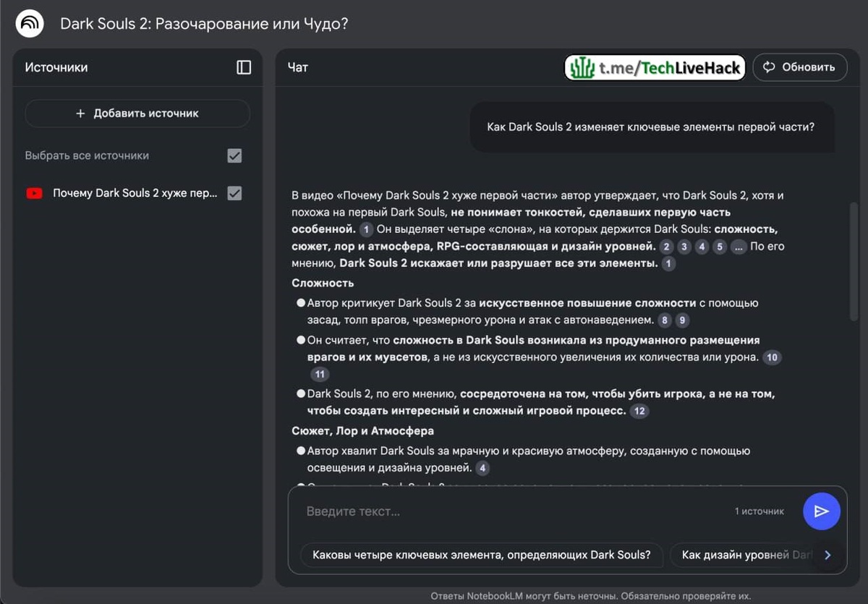
Task: Toggle checkbox for Почему Dark Souls 2 source
Action: tap(234, 193)
